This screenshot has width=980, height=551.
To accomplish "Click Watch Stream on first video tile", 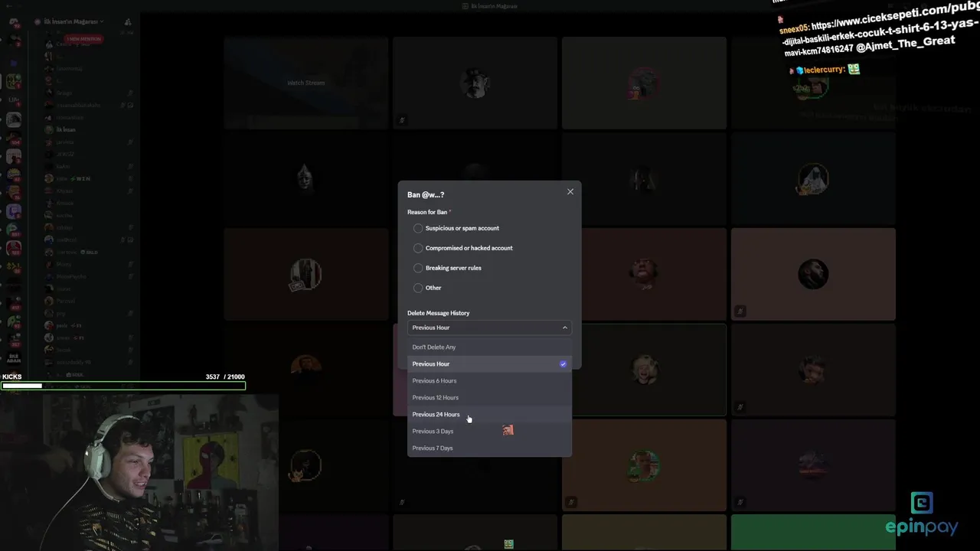I will coord(305,83).
